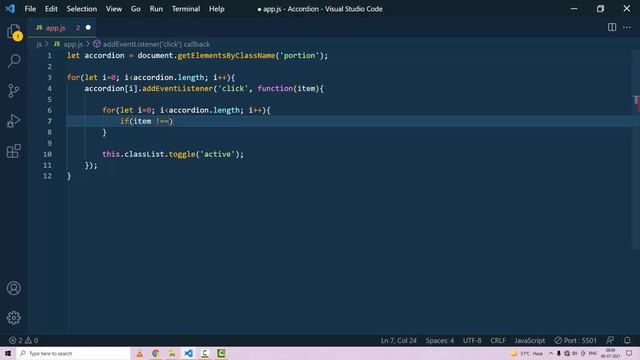The width and height of the screenshot is (640, 360).
Task: Click Ln 7, Col 24 in status bar
Action: pyautogui.click(x=399, y=340)
